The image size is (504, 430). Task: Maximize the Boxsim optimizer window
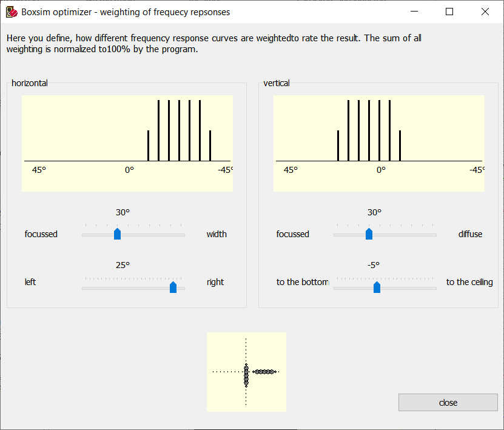(x=449, y=12)
